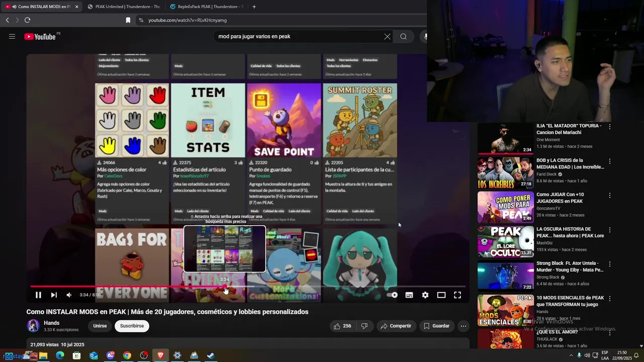Click the Compartir share button
644x362 pixels.
click(396, 326)
